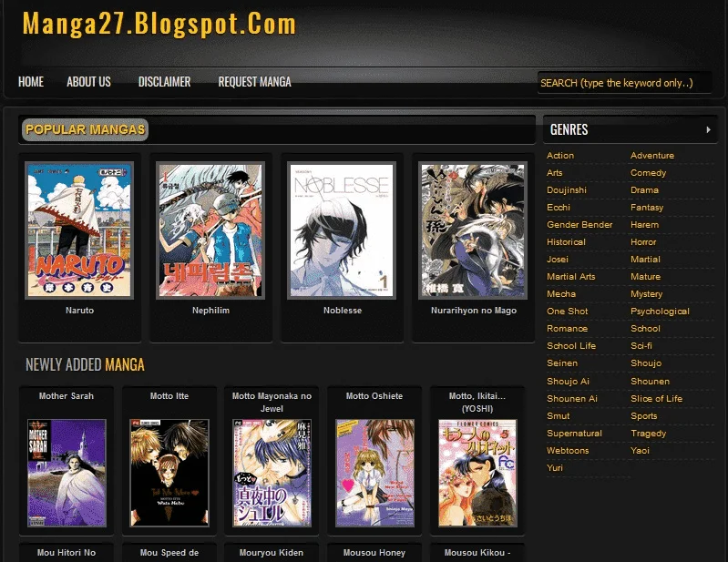Select the Doujinshi genre

pos(567,190)
